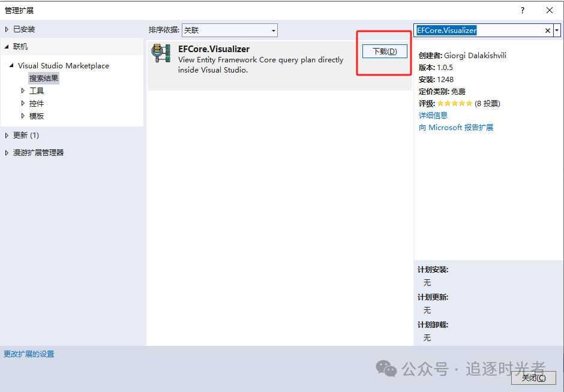Expand the 控件 category
564x392 pixels.
pos(23,104)
